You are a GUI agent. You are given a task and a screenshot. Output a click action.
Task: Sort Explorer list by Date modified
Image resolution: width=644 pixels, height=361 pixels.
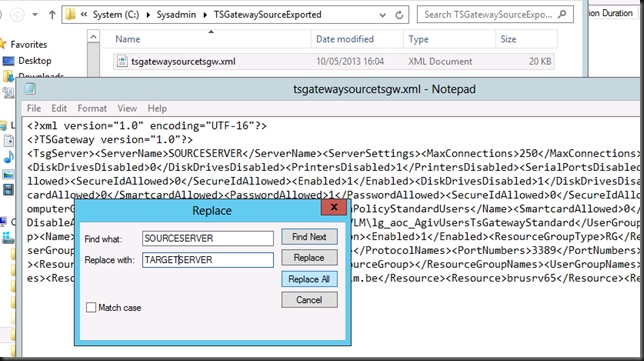[x=345, y=39]
